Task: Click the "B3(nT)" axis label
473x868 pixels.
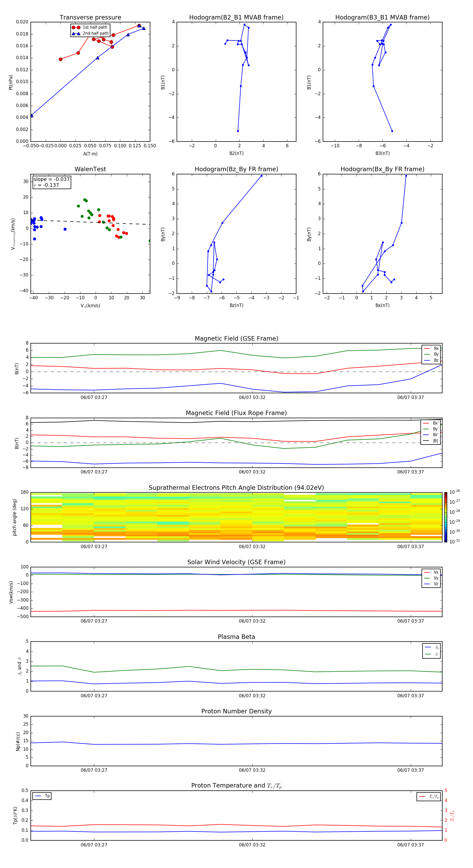Action: coord(382,153)
